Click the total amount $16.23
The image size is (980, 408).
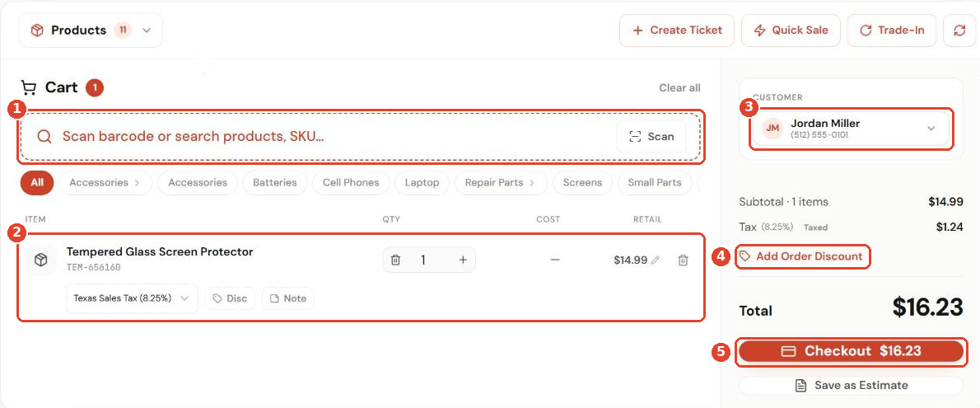pos(927,307)
